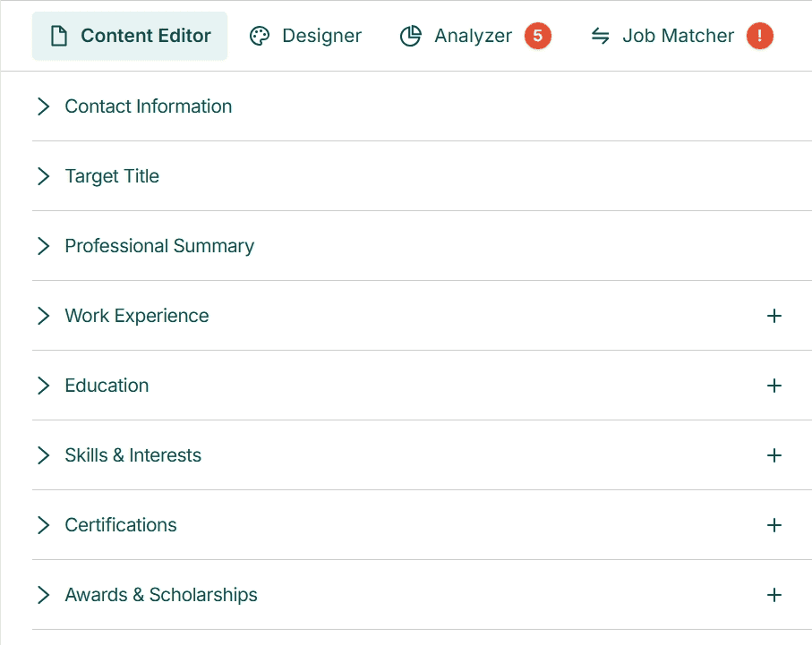This screenshot has height=645, width=812.
Task: Click the plus icon beside Skills & Interests
Action: [x=774, y=455]
